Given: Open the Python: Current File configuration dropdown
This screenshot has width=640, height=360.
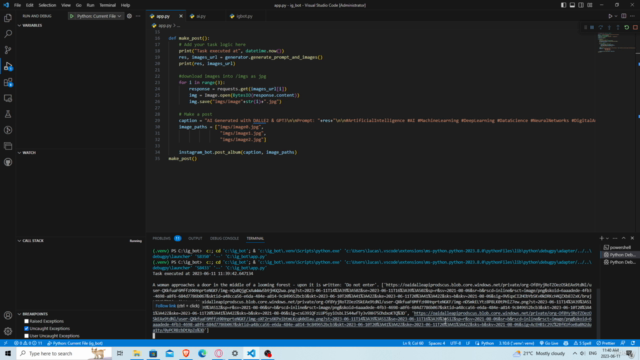Looking at the screenshot, I should 99,16.
